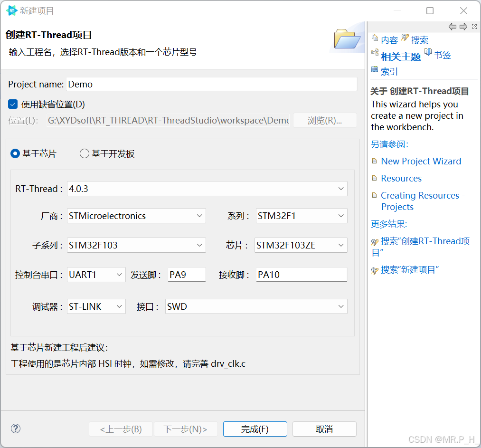
Task: Open the 调试器 ST-LINK dropdown
Action: coord(96,306)
